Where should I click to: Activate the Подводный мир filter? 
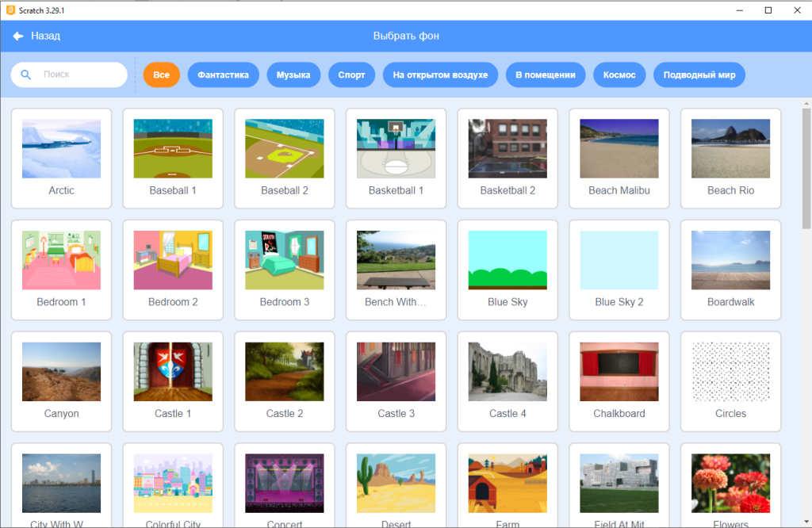coord(699,74)
